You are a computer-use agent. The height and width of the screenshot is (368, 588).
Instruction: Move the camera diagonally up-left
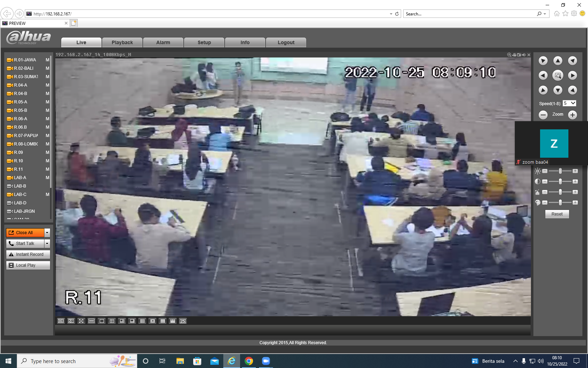tap(543, 61)
